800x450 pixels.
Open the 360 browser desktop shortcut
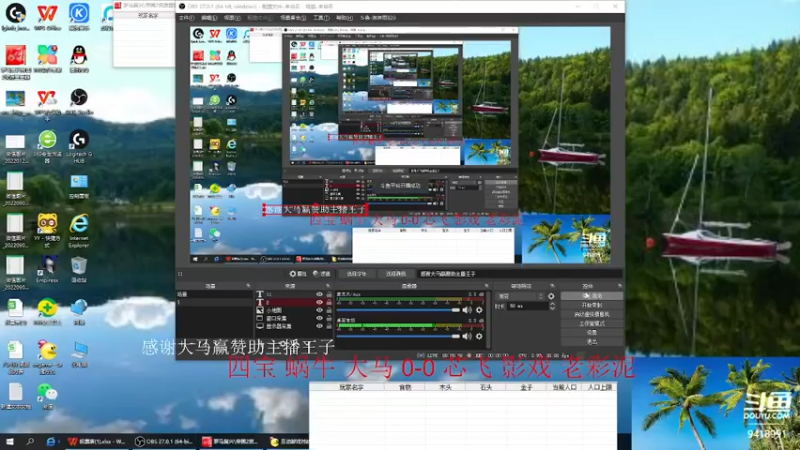[x=47, y=147]
